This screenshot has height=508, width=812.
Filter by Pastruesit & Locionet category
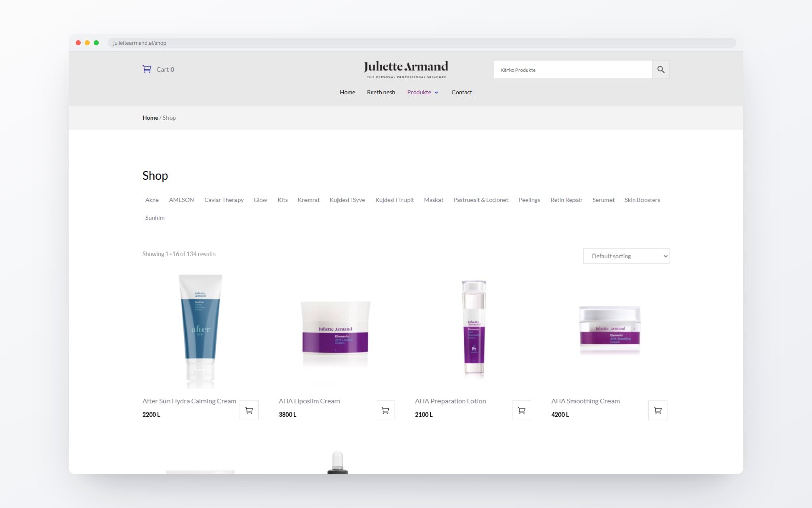481,200
